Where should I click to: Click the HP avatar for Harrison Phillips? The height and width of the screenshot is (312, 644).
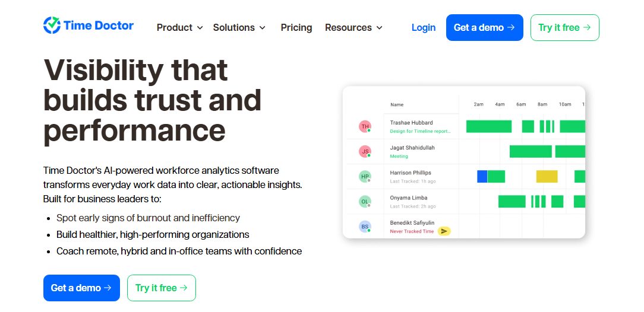[365, 176]
